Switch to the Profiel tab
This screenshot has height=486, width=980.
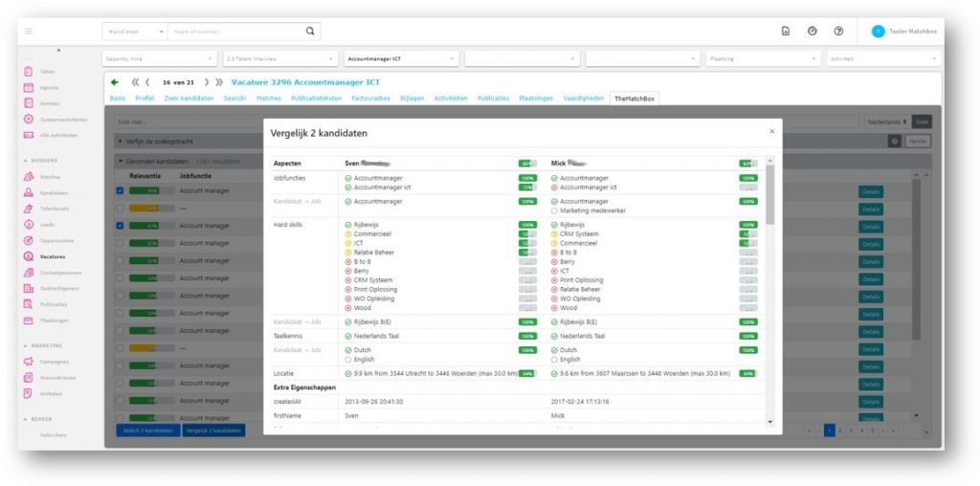tap(145, 99)
